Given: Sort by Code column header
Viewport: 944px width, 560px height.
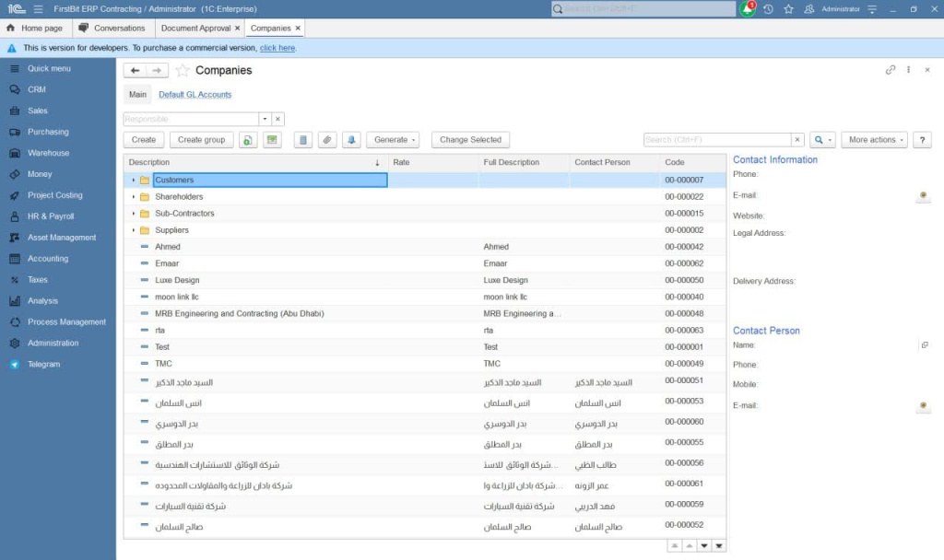Looking at the screenshot, I should pyautogui.click(x=693, y=162).
